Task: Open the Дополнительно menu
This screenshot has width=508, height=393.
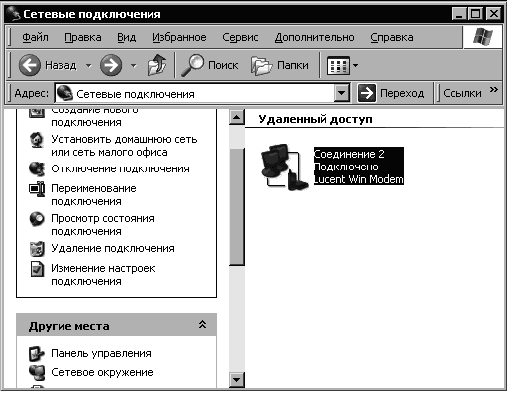Action: point(314,37)
